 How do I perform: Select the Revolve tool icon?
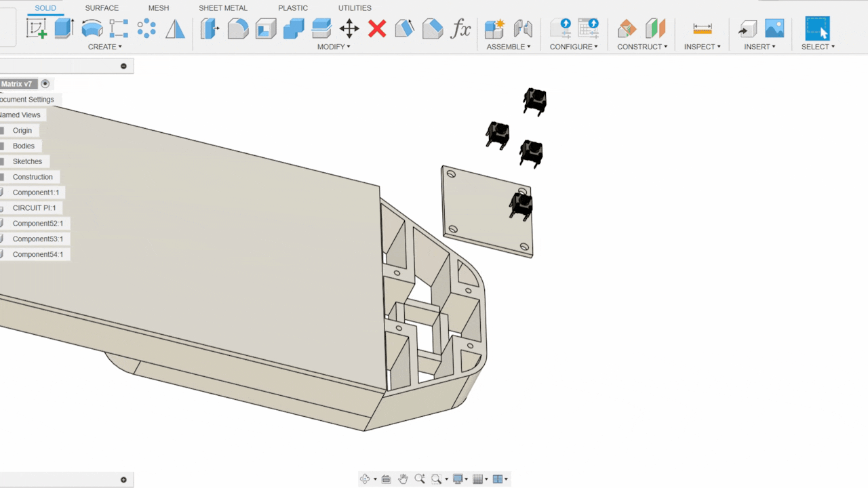[92, 28]
